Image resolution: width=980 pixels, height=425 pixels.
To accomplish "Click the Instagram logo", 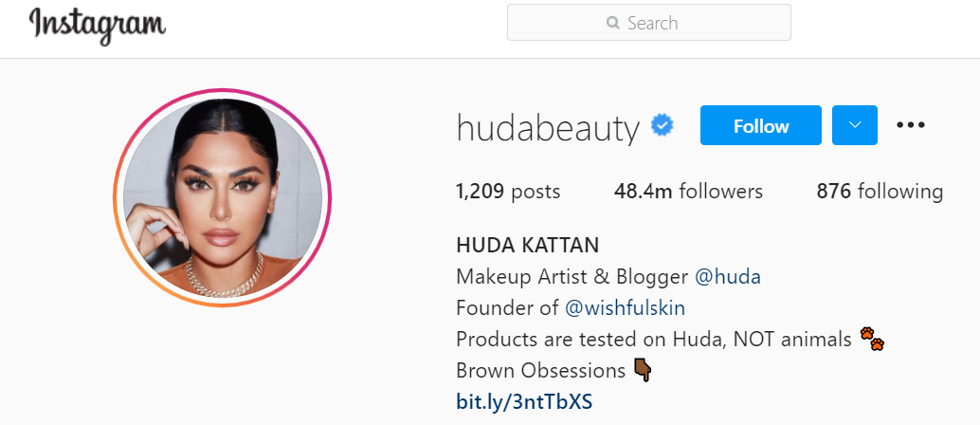I will [98, 25].
